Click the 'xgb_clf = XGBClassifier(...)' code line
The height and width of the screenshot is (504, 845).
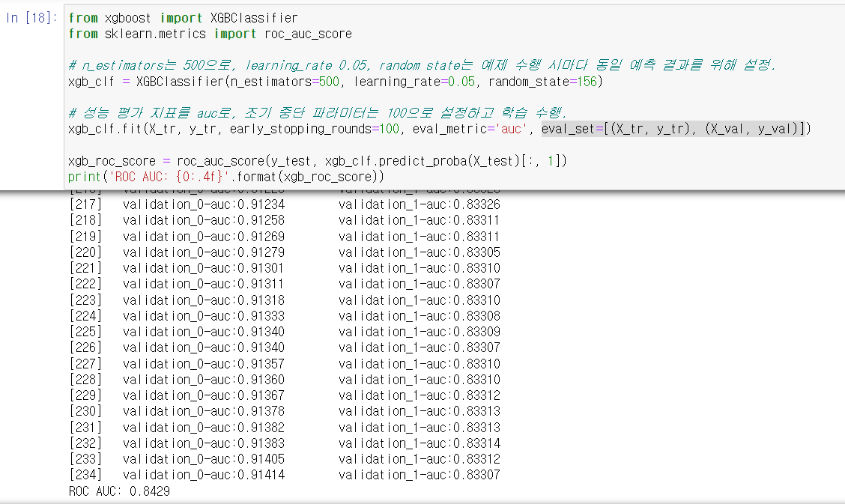point(335,82)
